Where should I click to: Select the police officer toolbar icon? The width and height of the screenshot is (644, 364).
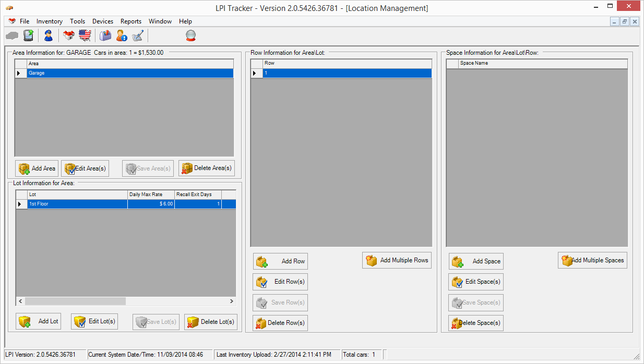[x=48, y=35]
